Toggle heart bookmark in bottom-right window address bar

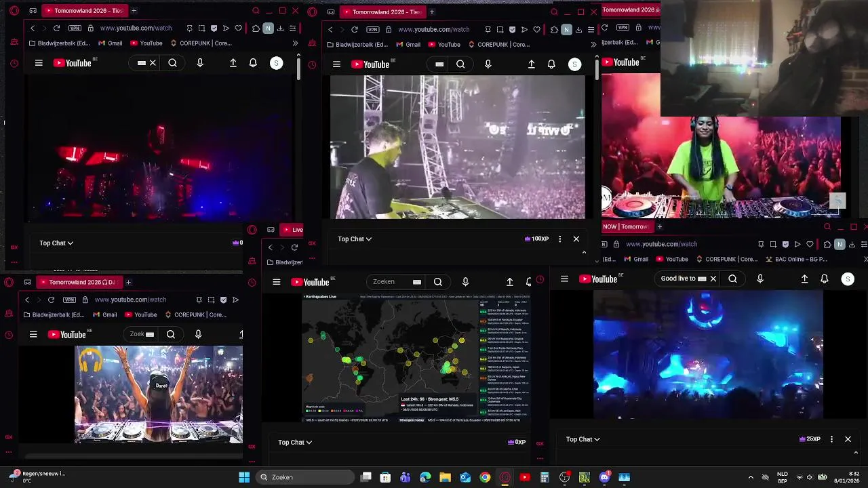pyautogui.click(x=810, y=244)
